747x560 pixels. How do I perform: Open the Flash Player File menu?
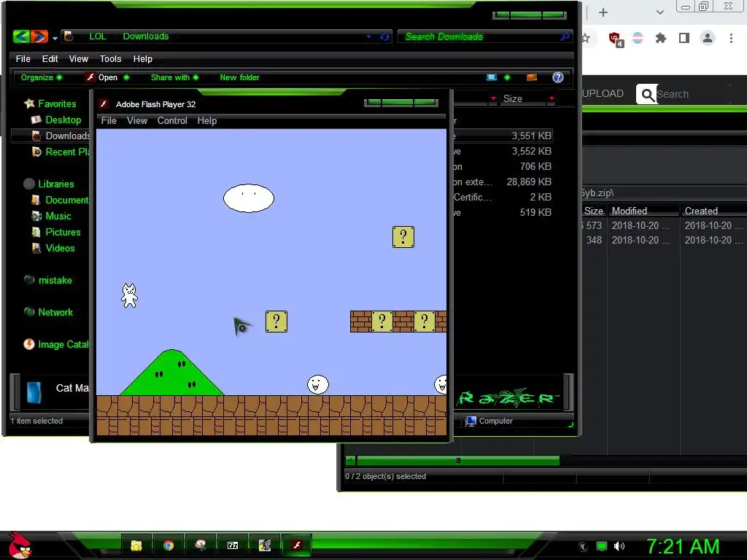109,120
